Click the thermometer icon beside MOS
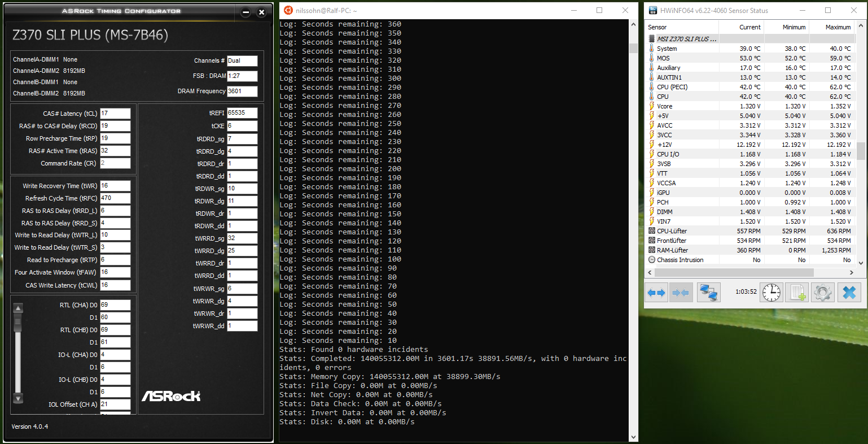Viewport: 868px width, 444px height. click(651, 58)
